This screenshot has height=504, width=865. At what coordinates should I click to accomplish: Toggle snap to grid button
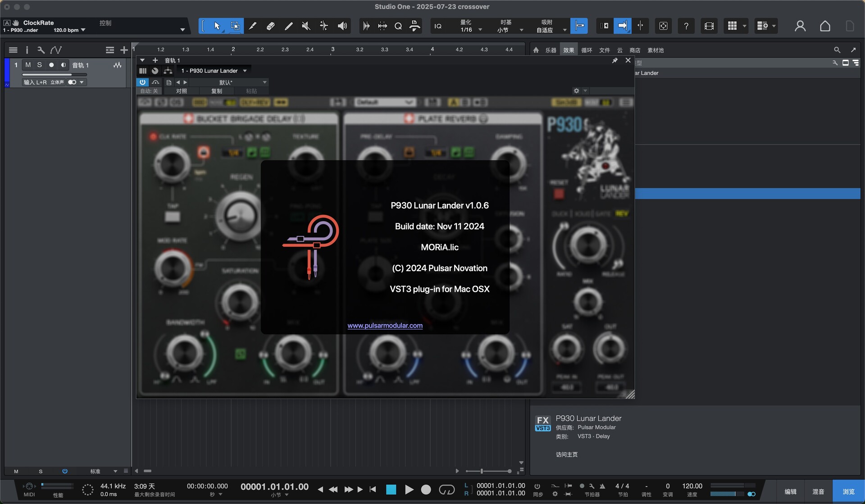[x=579, y=26]
